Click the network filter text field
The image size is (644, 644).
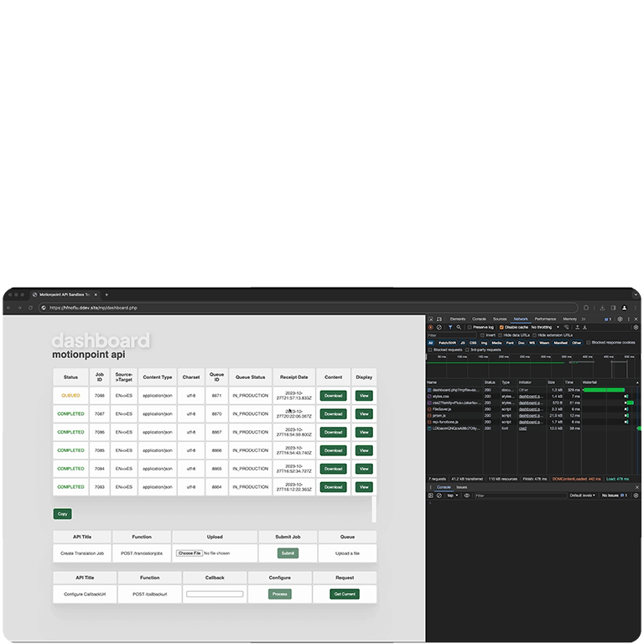pyautogui.click(x=452, y=335)
